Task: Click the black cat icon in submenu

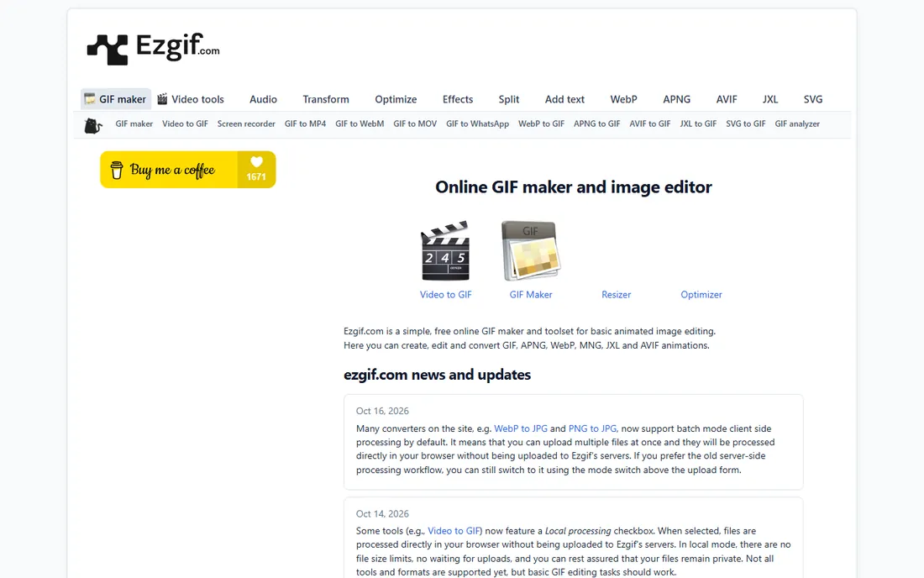Action: pos(93,125)
